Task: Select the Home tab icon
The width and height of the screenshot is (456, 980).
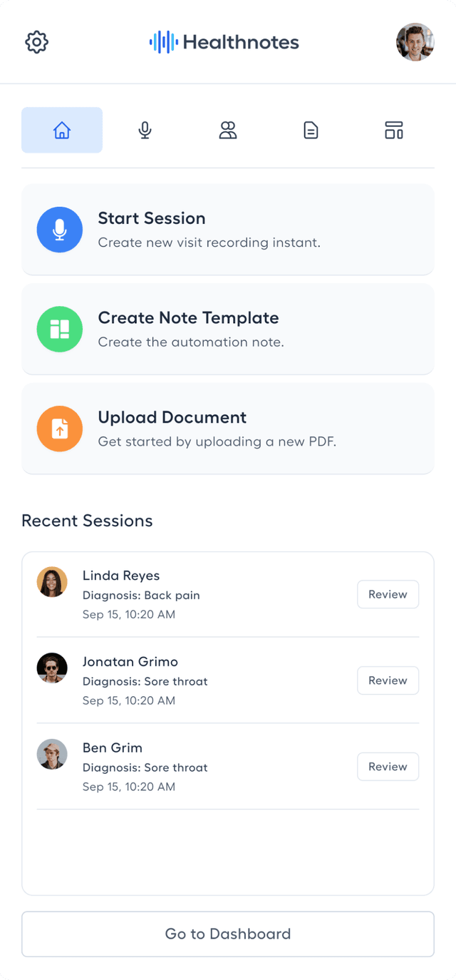Action: tap(62, 131)
